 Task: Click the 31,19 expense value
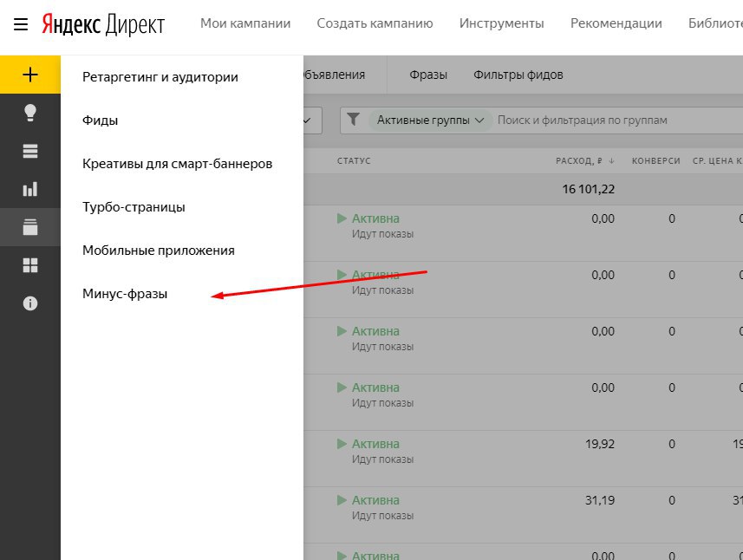point(599,500)
